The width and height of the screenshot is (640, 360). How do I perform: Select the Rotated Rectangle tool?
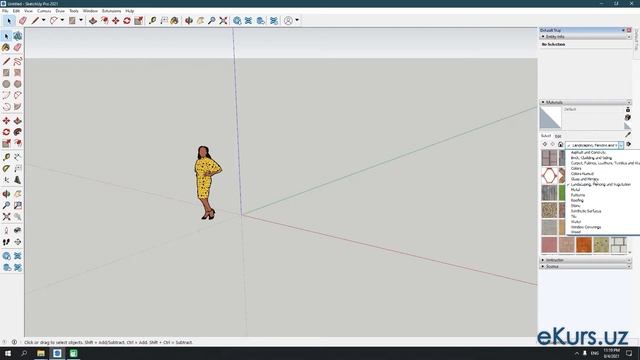point(18,73)
